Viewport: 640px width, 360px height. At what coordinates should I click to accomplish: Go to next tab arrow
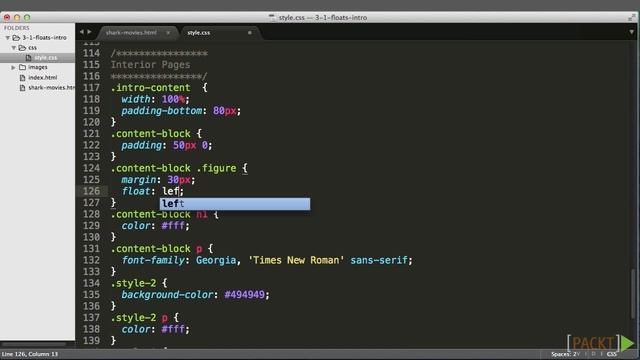click(89, 32)
